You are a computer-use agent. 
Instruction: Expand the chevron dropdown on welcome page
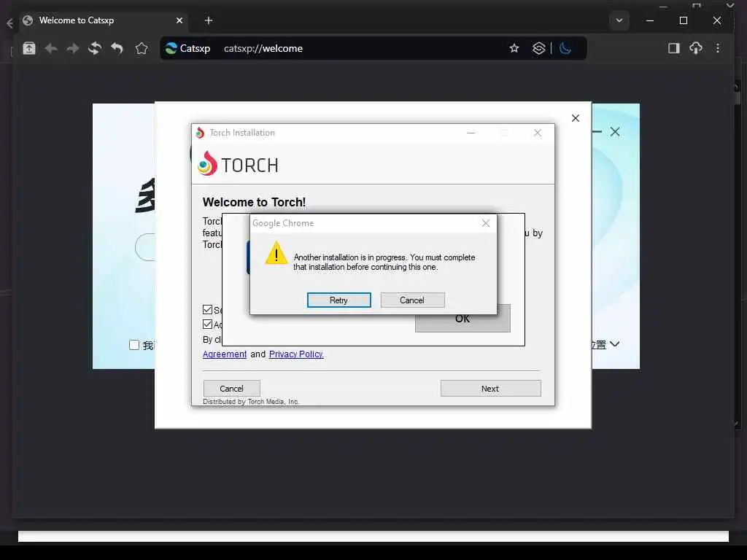[614, 344]
